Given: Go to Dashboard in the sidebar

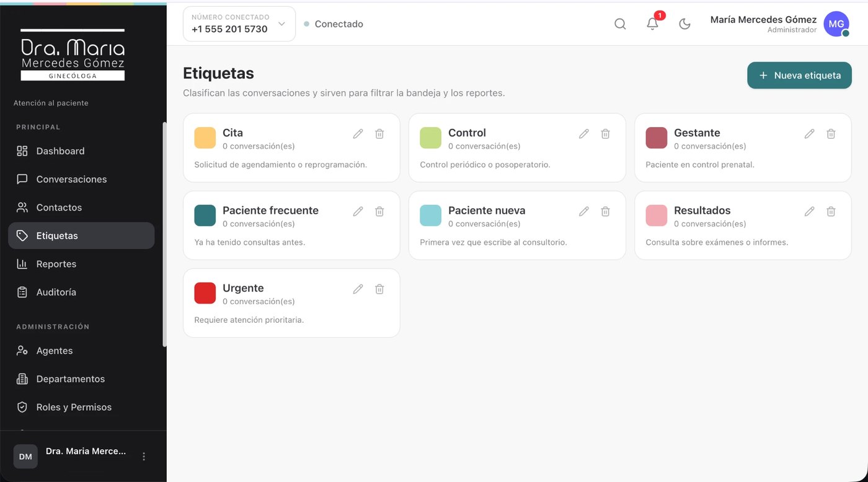Looking at the screenshot, I should (81, 151).
